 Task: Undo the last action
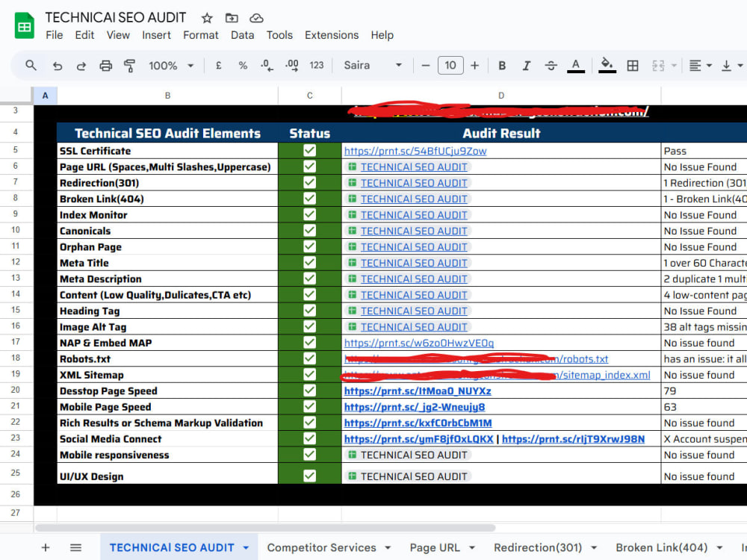(58, 66)
